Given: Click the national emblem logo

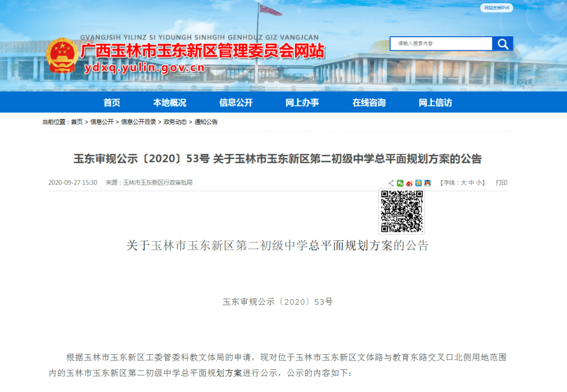Looking at the screenshot, I should click(61, 56).
